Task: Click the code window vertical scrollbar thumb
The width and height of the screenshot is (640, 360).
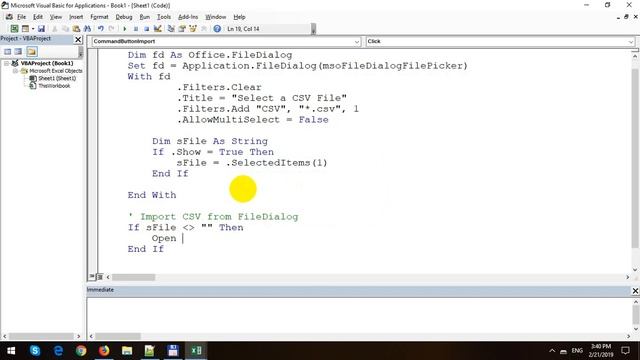Action: pos(635,158)
